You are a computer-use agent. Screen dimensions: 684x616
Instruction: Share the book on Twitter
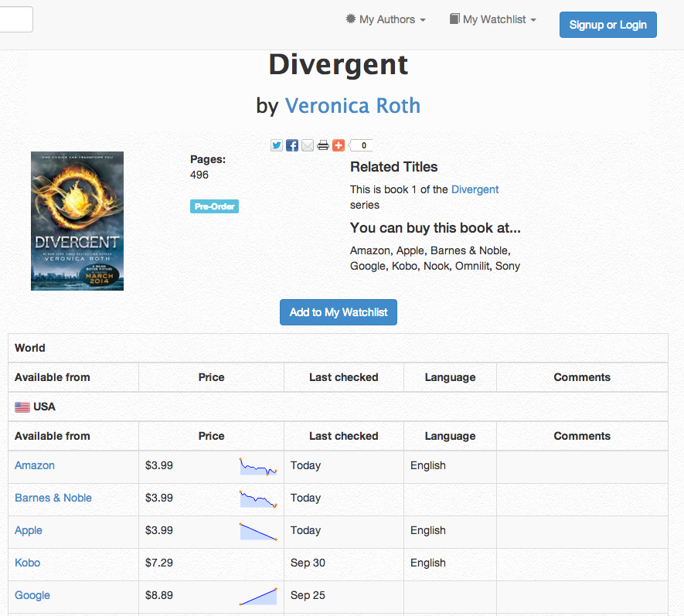[277, 145]
